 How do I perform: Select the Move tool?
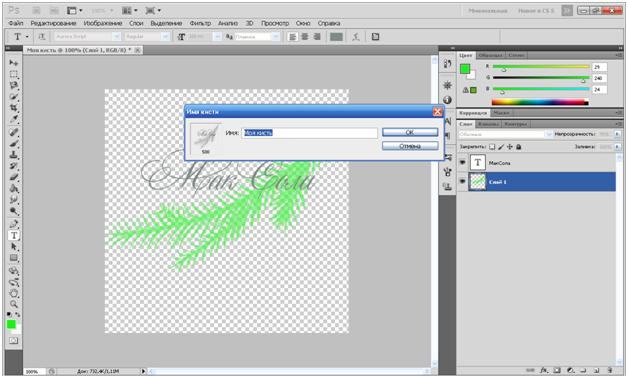(14, 63)
